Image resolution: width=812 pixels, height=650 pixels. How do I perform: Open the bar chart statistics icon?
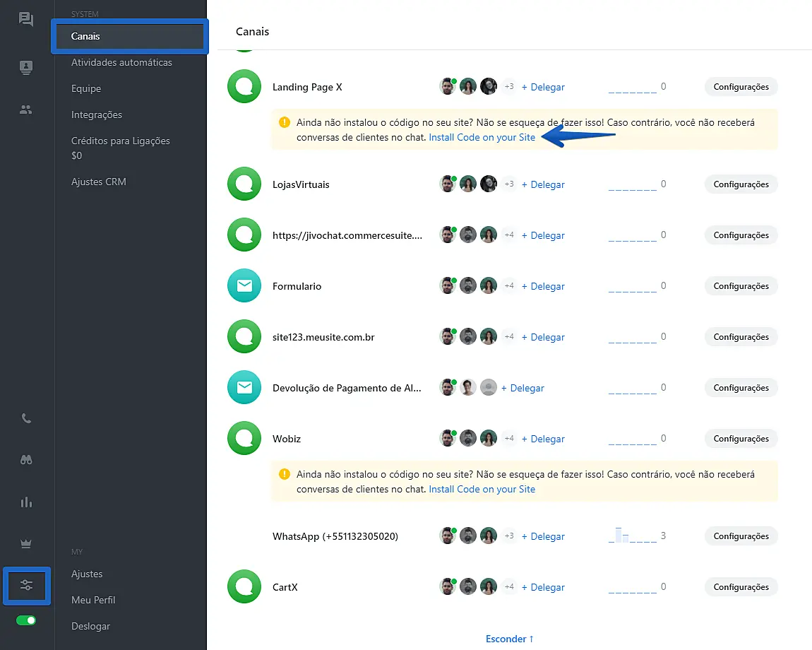pos(26,502)
